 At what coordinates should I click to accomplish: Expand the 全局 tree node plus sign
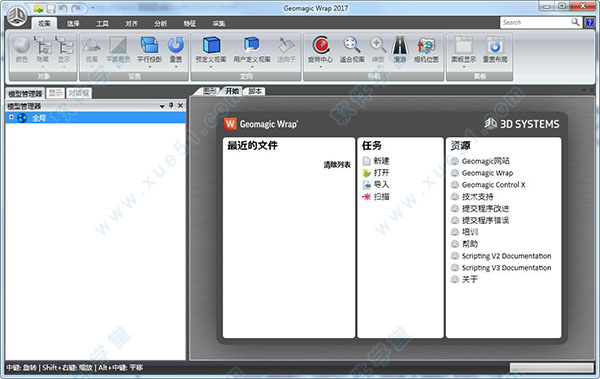(11, 117)
